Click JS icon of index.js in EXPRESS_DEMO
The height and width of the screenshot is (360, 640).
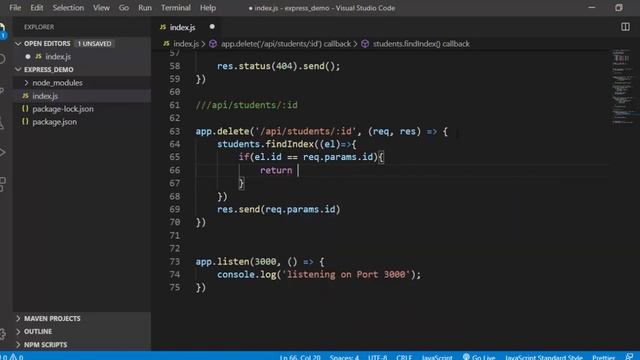point(25,96)
